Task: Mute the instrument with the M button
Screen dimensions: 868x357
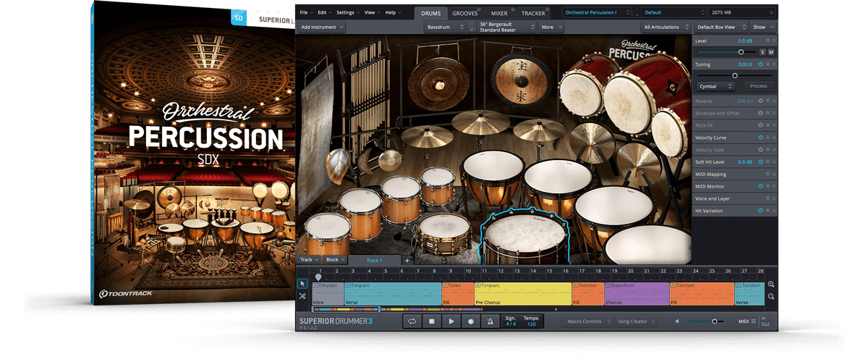Action: click(771, 52)
